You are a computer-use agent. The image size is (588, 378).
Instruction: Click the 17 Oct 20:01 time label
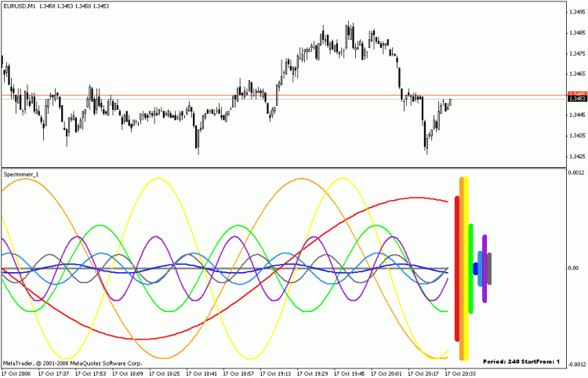click(x=387, y=374)
